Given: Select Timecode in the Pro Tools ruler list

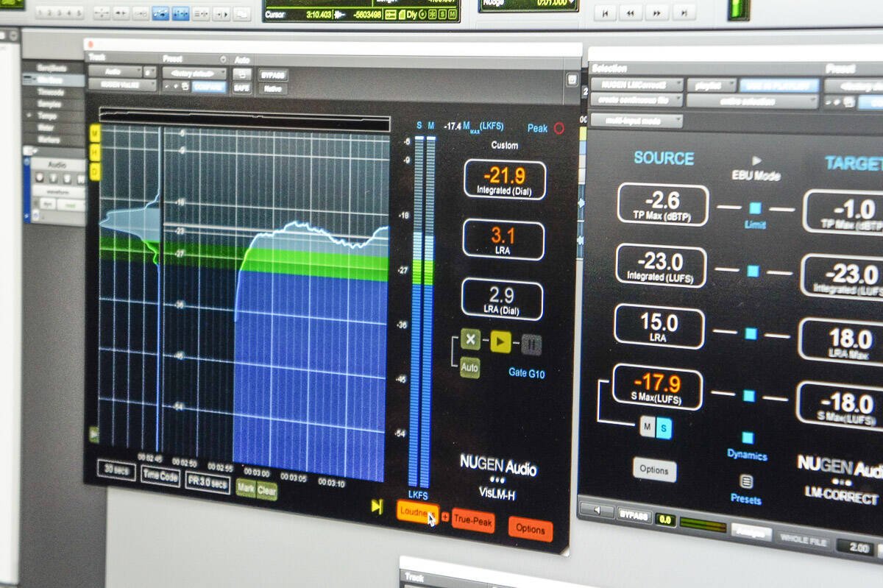Looking at the screenshot, I should (x=52, y=93).
